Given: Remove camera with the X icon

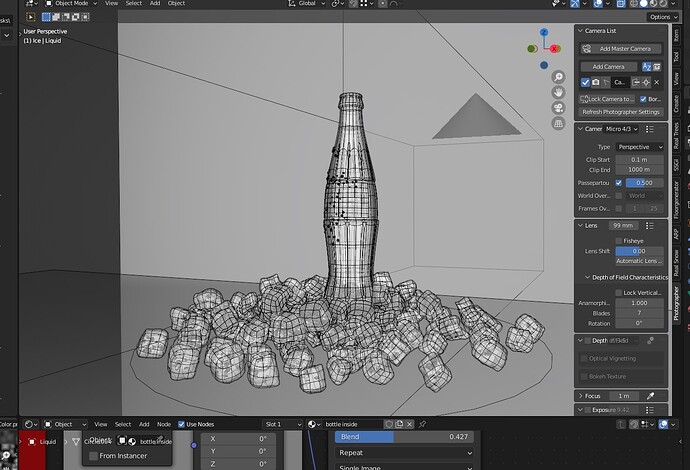Looking at the screenshot, I should tap(657, 82).
